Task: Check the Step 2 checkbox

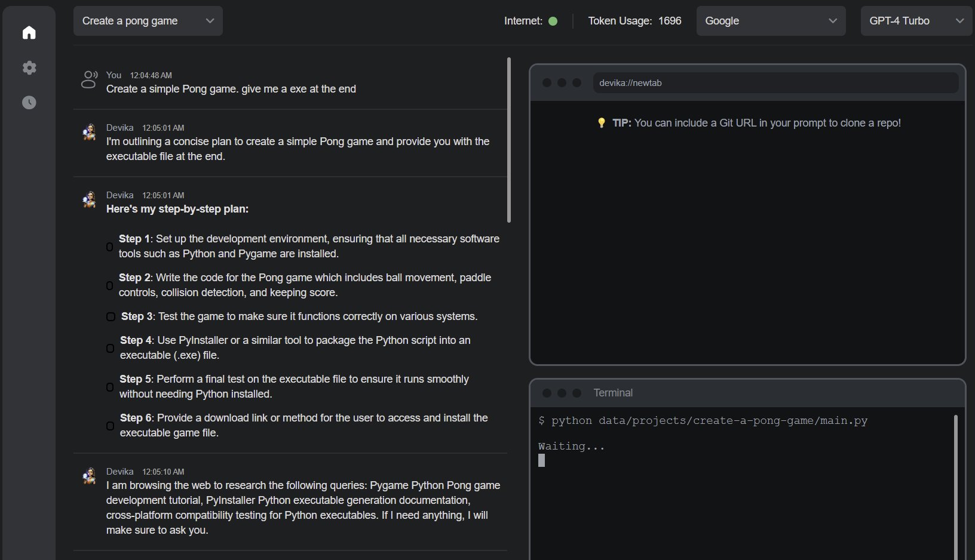Action: click(110, 285)
